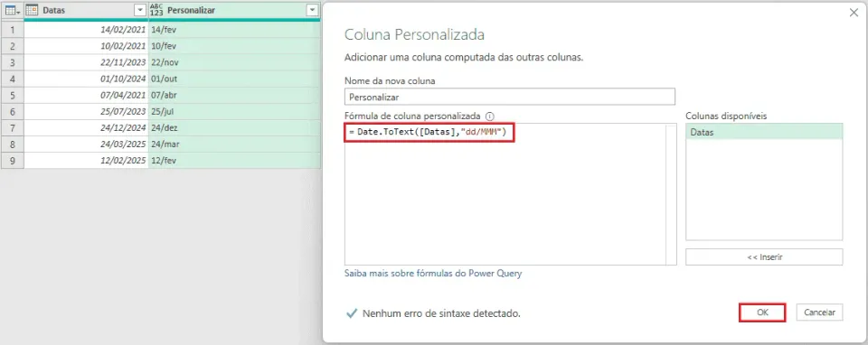Close the Coluna Personalizada dialog
The image size is (868, 345).
tap(853, 13)
